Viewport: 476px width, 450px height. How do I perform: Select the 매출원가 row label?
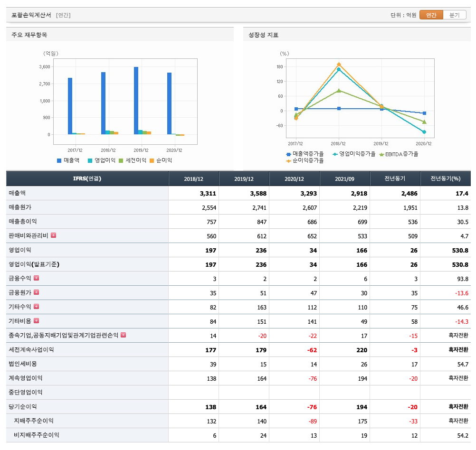20,207
